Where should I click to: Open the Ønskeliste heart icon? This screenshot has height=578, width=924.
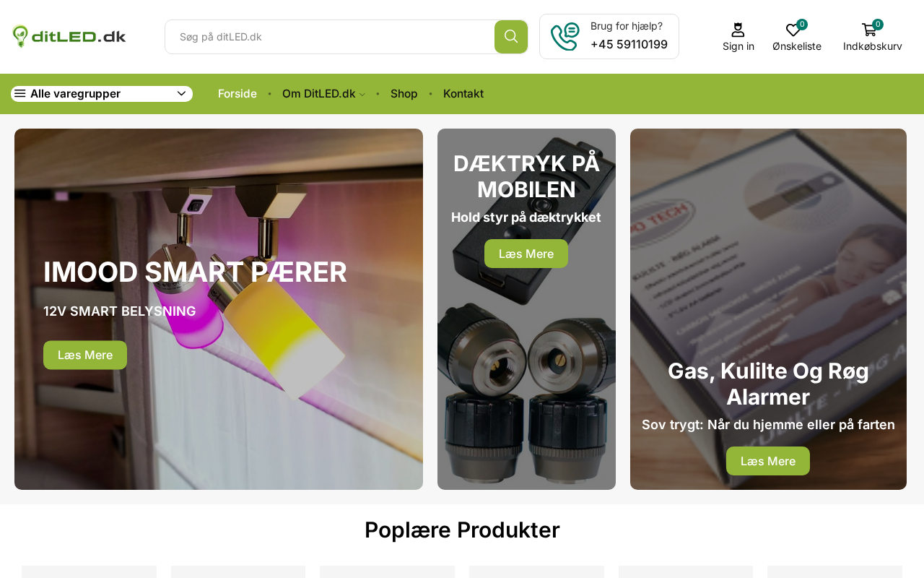pos(793,30)
